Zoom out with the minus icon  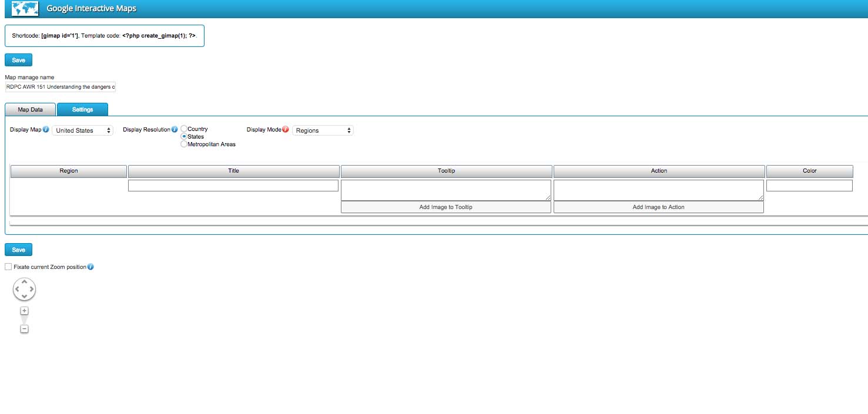point(24,329)
